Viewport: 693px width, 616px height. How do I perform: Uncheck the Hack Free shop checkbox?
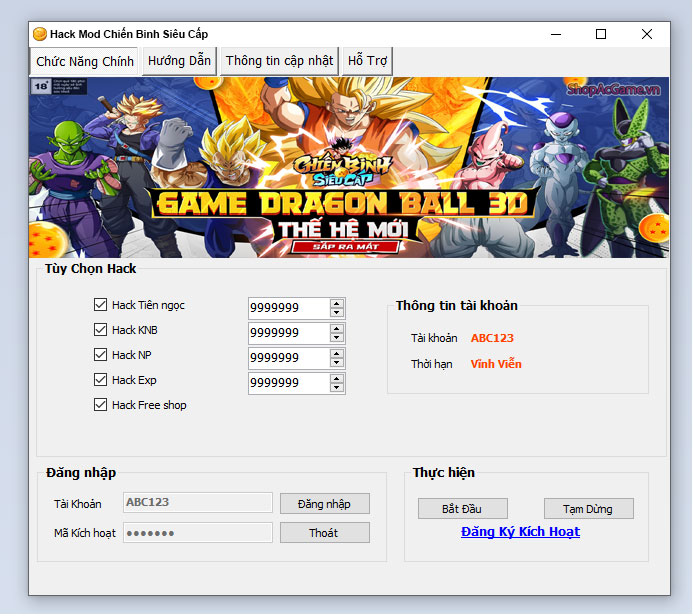[100, 405]
